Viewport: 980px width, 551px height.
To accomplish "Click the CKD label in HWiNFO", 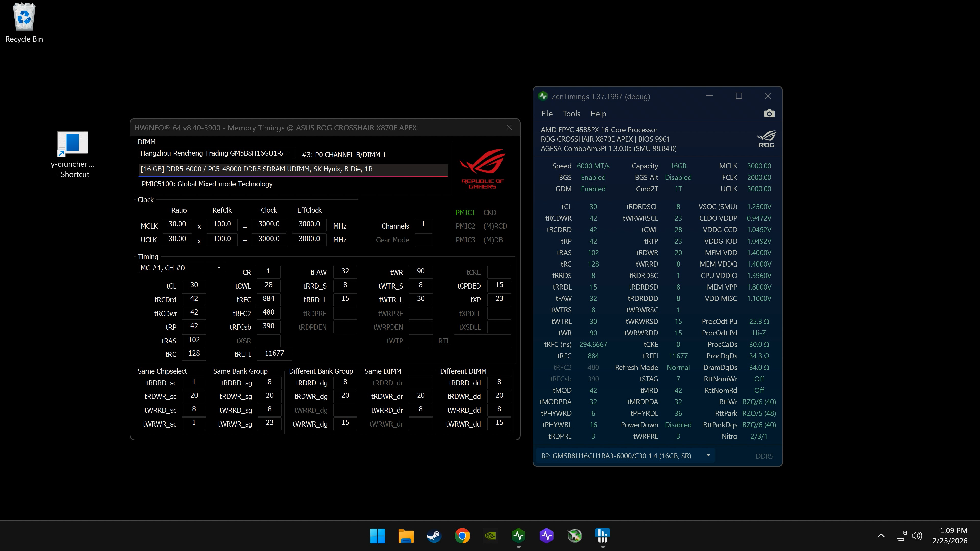I will click(490, 212).
